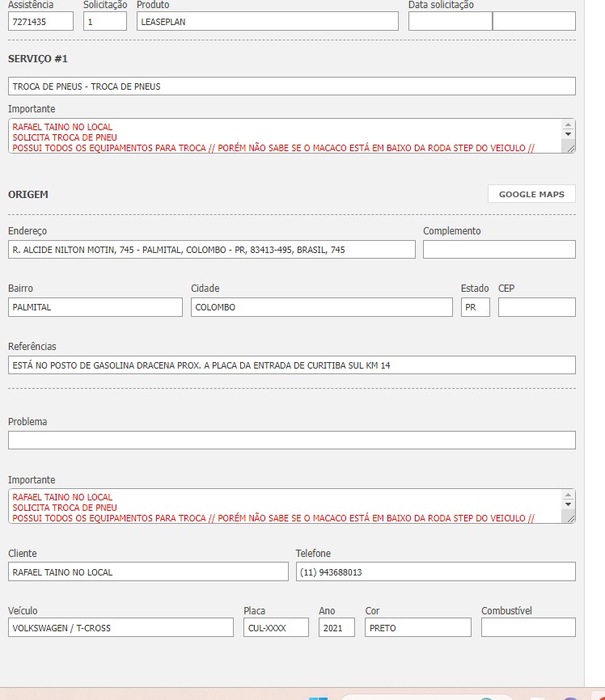This screenshot has height=700, width=605.
Task: Click the Endereço address field
Action: click(211, 250)
